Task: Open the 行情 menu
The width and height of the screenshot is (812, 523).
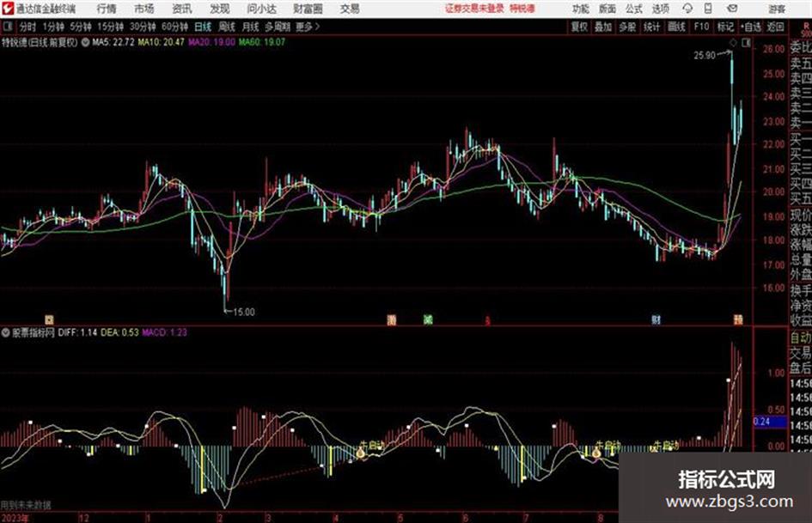Action: coord(107,9)
